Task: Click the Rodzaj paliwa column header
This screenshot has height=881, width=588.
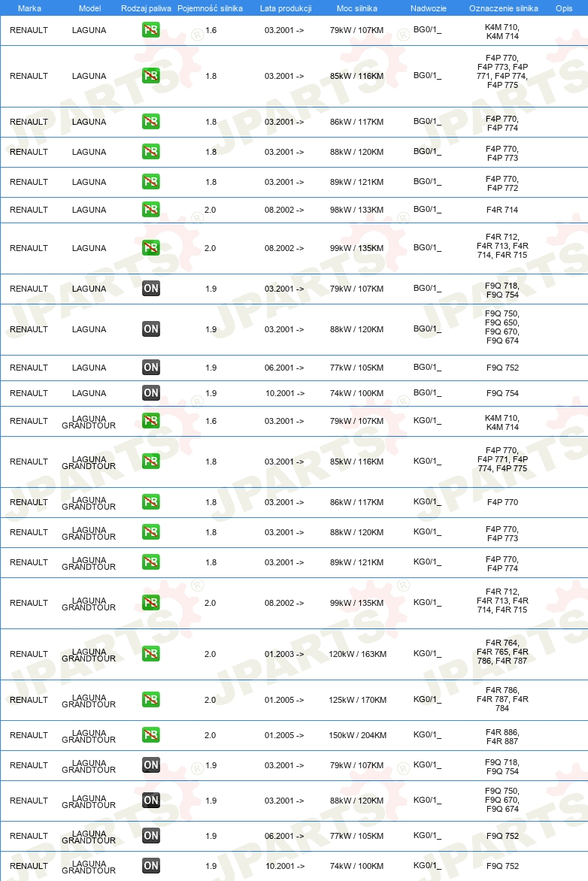Action: click(x=146, y=8)
